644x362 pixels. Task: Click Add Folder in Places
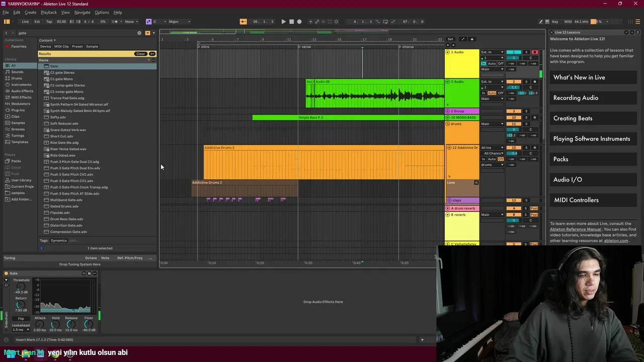(22, 199)
